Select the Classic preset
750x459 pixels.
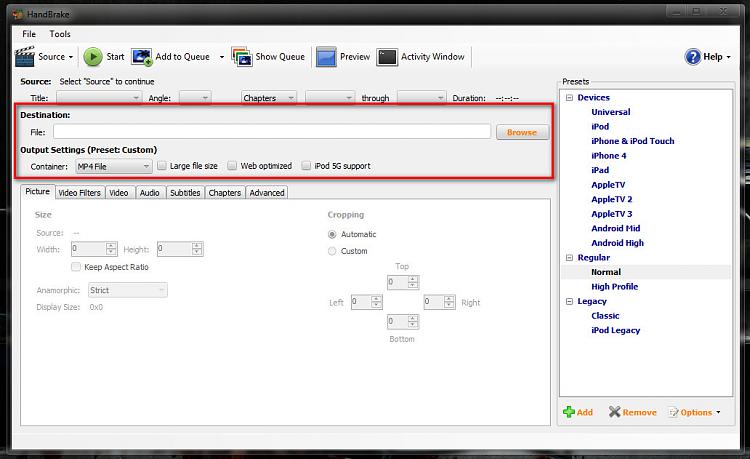point(605,316)
